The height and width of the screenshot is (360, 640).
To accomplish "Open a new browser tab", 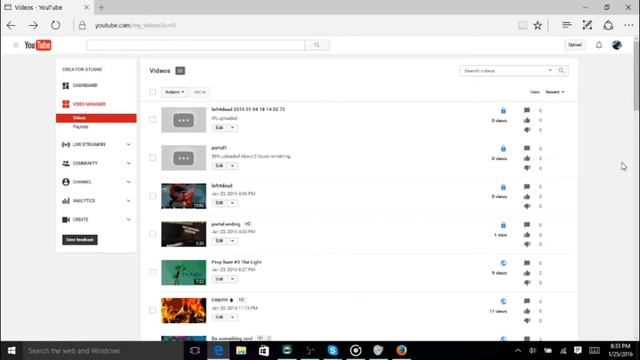I will point(102,7).
